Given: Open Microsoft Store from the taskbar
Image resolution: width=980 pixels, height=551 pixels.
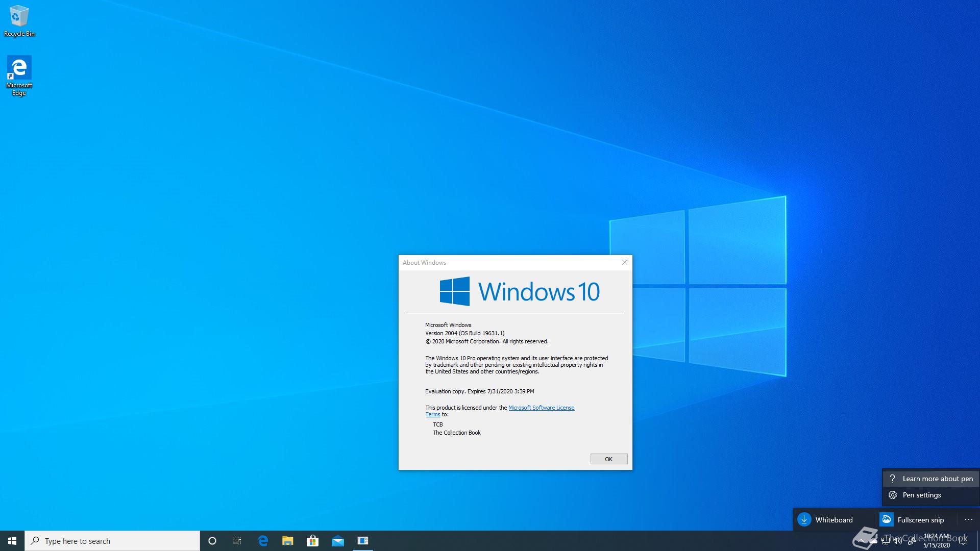Looking at the screenshot, I should pos(312,541).
